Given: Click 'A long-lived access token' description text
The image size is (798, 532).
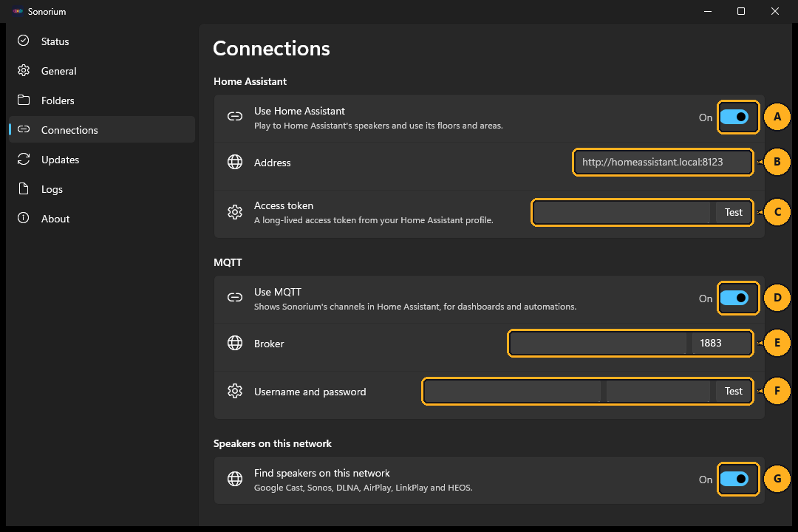Looking at the screenshot, I should (374, 220).
